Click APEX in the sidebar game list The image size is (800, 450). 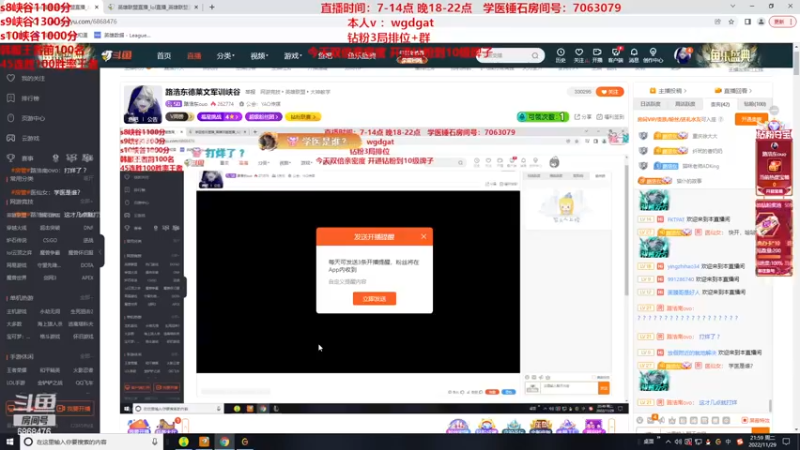point(87,278)
